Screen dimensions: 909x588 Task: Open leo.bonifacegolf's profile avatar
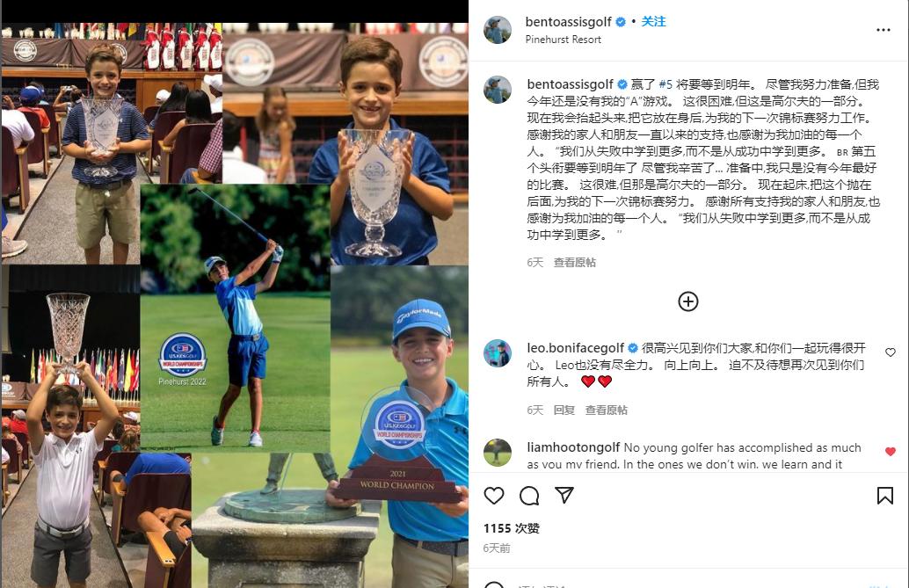coord(498,353)
